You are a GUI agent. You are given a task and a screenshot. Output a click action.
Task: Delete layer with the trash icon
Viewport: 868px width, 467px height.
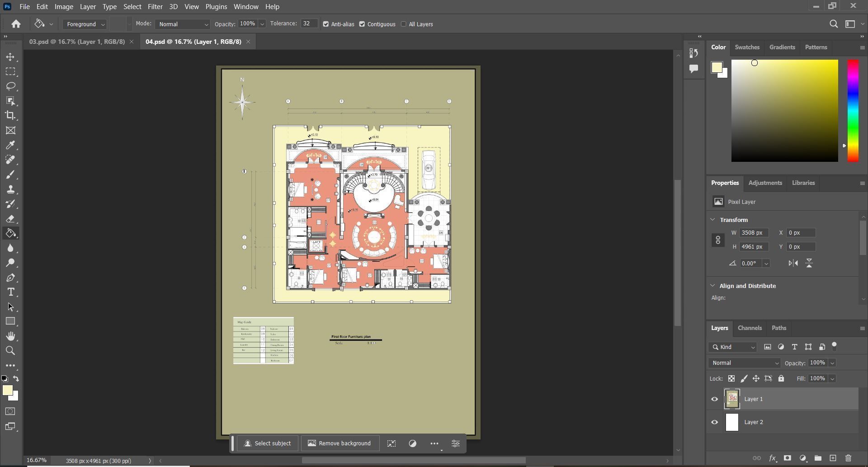(x=848, y=458)
